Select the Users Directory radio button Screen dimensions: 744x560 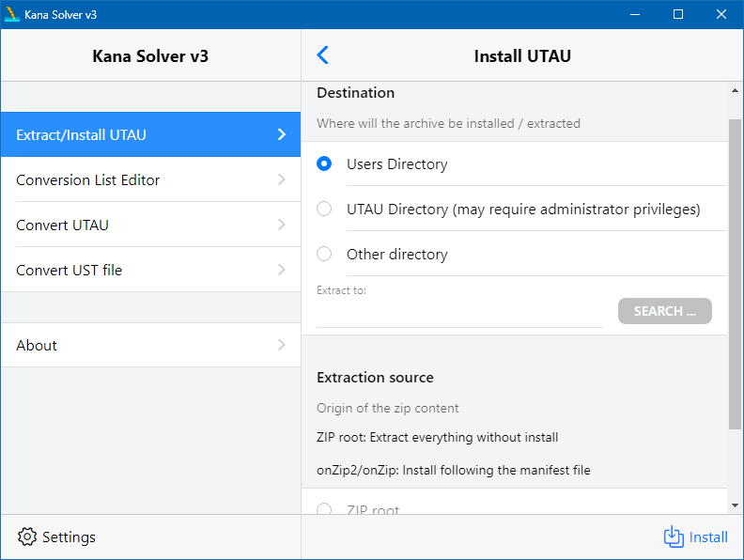[x=324, y=163]
